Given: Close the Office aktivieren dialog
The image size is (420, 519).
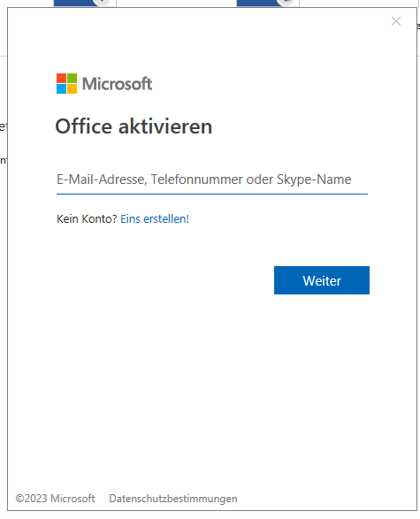Looking at the screenshot, I should (x=396, y=21).
